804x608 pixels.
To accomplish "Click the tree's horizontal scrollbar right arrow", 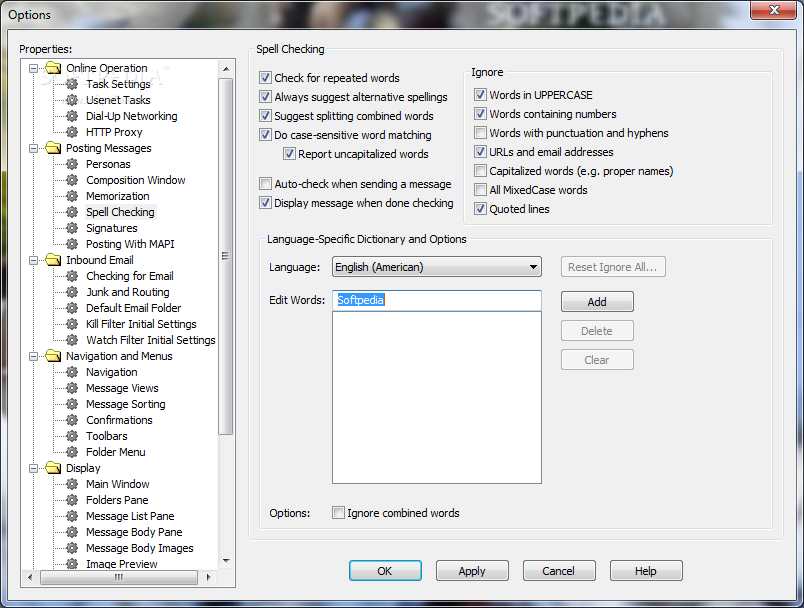I will [x=208, y=577].
